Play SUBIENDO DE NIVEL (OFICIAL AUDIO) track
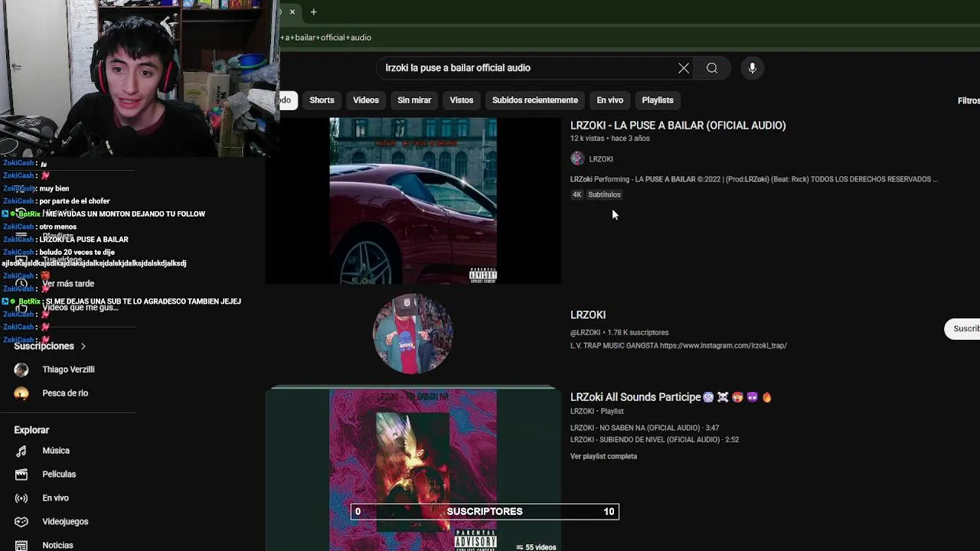 point(655,440)
